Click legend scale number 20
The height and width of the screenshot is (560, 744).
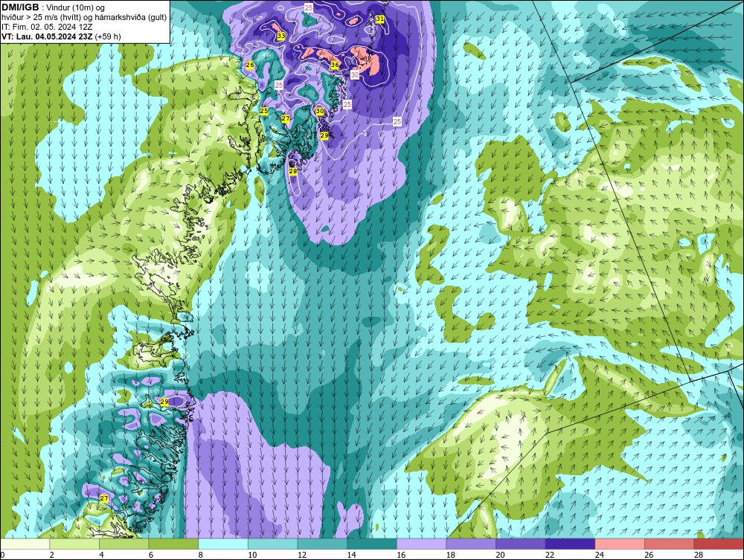coord(500,555)
